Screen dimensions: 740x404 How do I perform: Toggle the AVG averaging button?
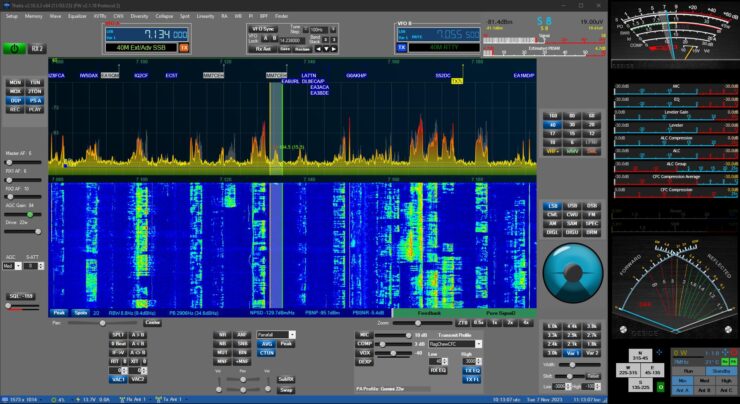pos(267,344)
